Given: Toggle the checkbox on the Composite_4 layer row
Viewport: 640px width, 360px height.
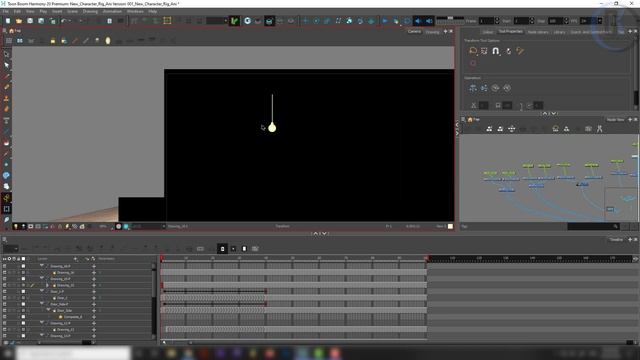Looking at the screenshot, I should pyautogui.click(x=23, y=317).
